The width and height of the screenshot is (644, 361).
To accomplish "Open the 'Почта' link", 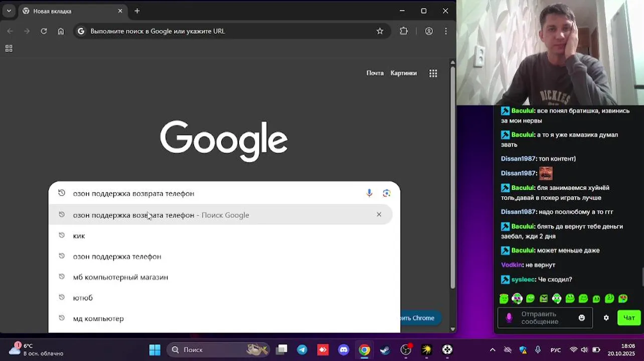I will 375,73.
